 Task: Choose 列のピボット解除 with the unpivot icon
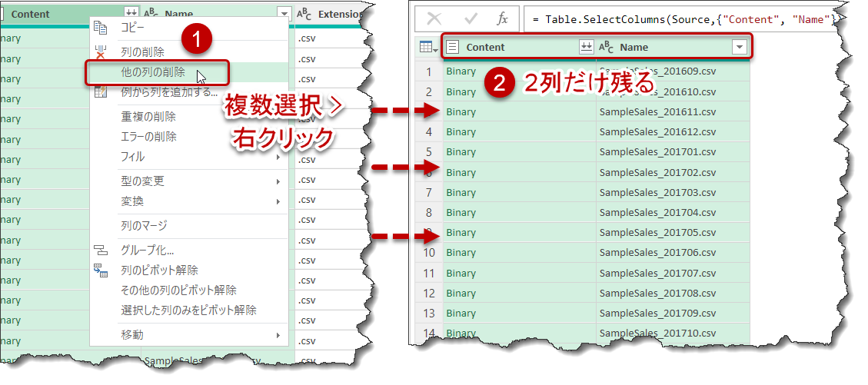click(x=189, y=270)
